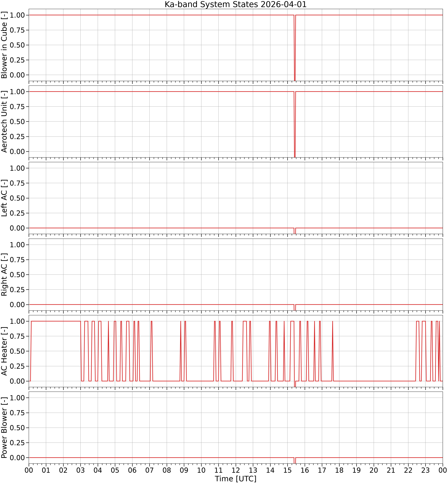Click the 1.00 tick in Power Blower panel
The height and width of the screenshot is (484, 448).
click(x=17, y=398)
